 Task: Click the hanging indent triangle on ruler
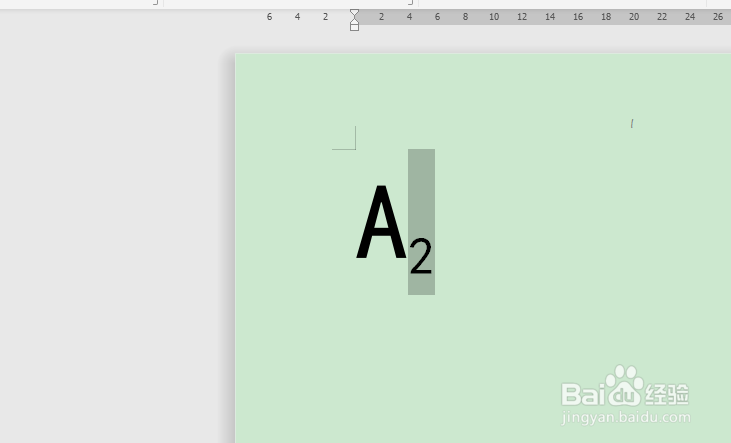354,21
